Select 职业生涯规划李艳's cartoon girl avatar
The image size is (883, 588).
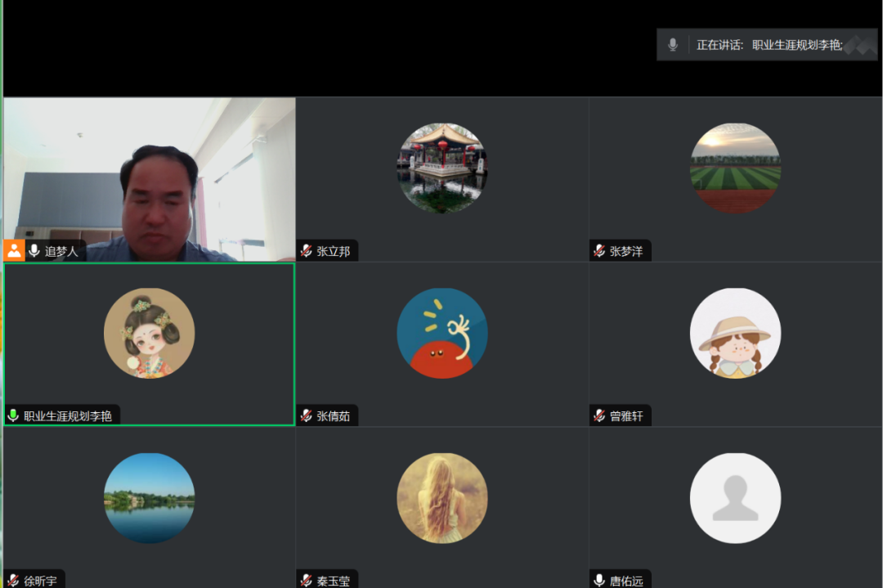(149, 333)
